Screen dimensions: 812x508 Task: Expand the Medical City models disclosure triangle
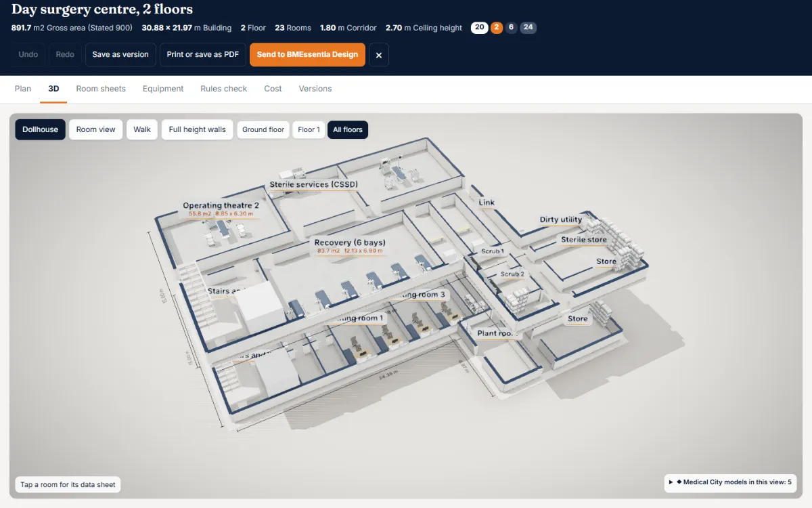click(x=671, y=482)
